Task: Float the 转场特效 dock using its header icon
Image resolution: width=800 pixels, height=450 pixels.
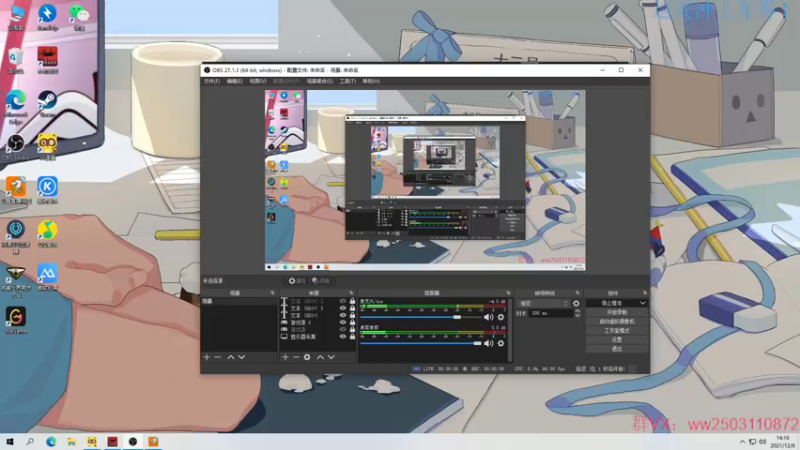Action: tap(578, 293)
